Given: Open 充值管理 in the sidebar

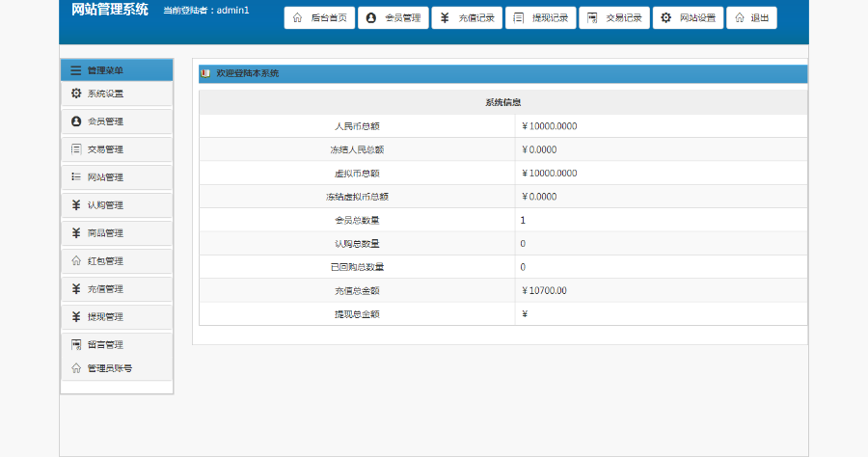Looking at the screenshot, I should coord(105,289).
